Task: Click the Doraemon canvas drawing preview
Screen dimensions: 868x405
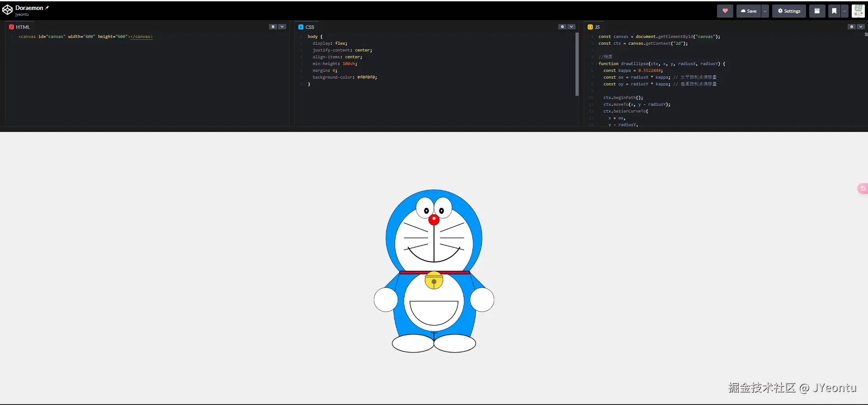Action: (434, 271)
